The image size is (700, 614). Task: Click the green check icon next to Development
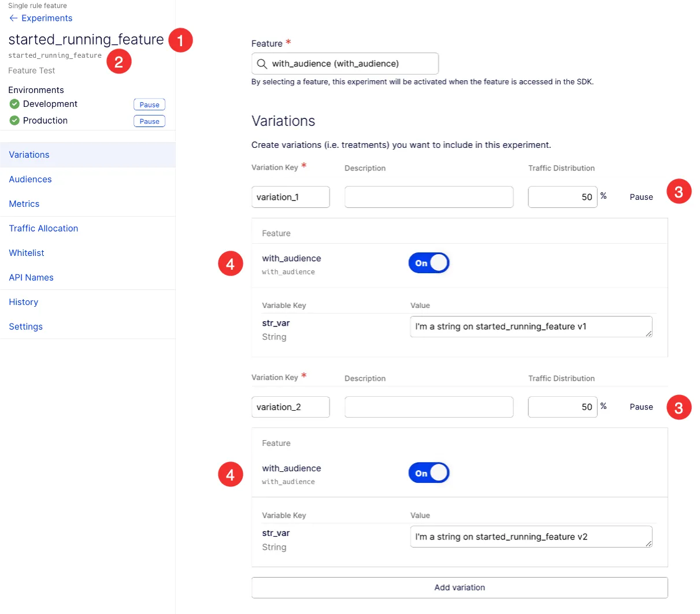click(14, 104)
